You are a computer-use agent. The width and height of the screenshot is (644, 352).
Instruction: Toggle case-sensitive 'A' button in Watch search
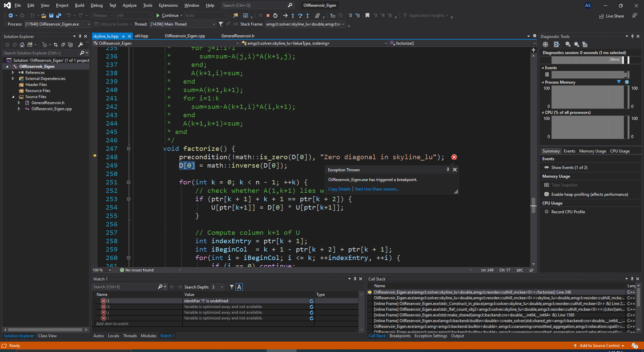coord(239,287)
